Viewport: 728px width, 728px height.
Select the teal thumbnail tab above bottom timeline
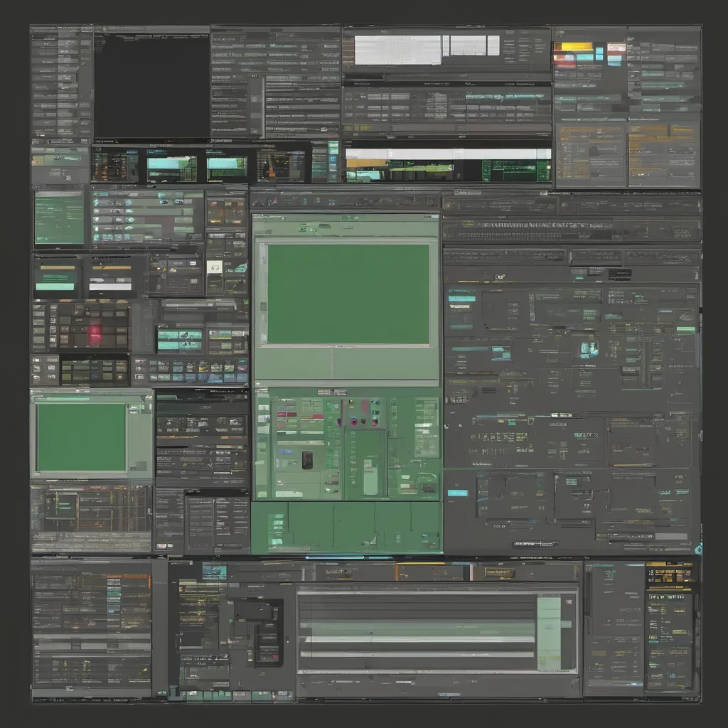click(x=214, y=570)
